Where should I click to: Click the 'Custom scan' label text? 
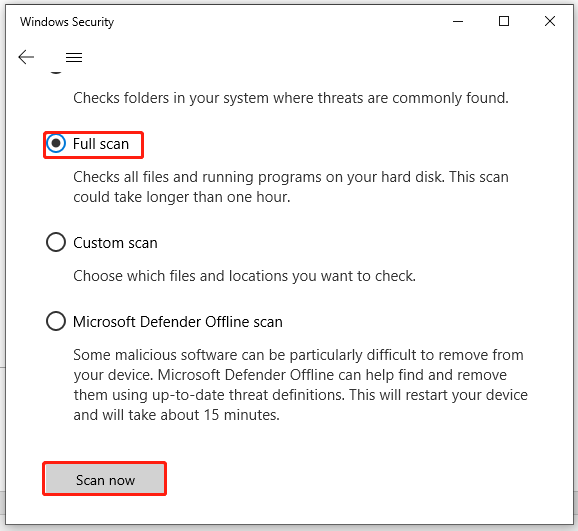(x=115, y=243)
